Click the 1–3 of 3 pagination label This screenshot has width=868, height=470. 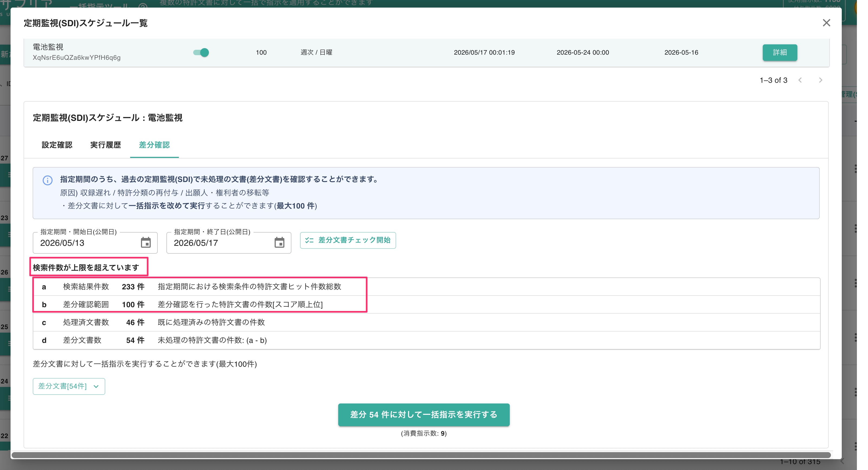coord(773,80)
